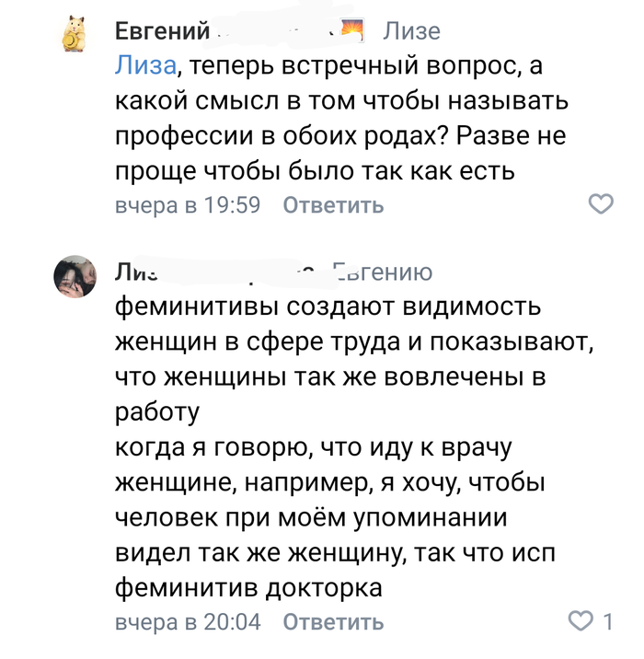The width and height of the screenshot is (644, 659).
Task: Click the blue Лиза mention link
Action: (144, 65)
